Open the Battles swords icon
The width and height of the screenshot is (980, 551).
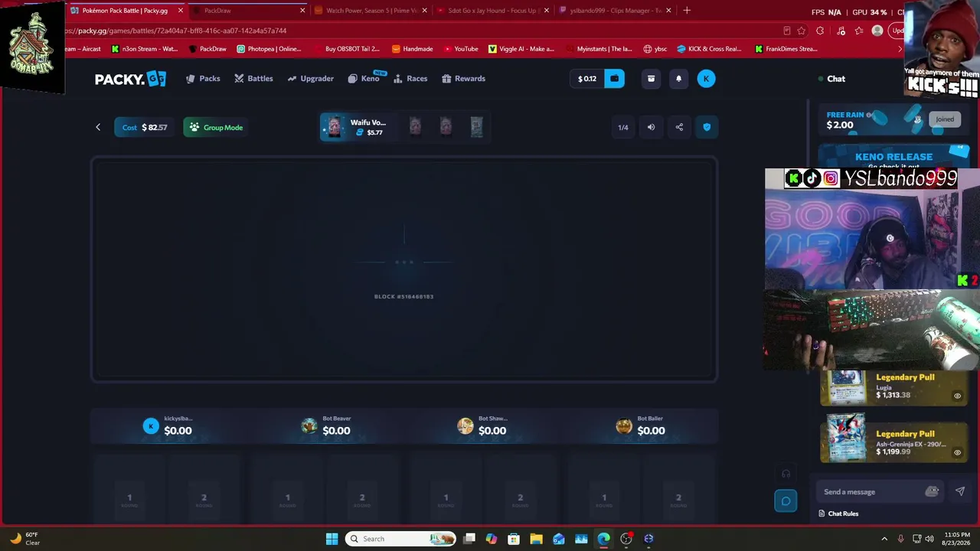point(239,79)
